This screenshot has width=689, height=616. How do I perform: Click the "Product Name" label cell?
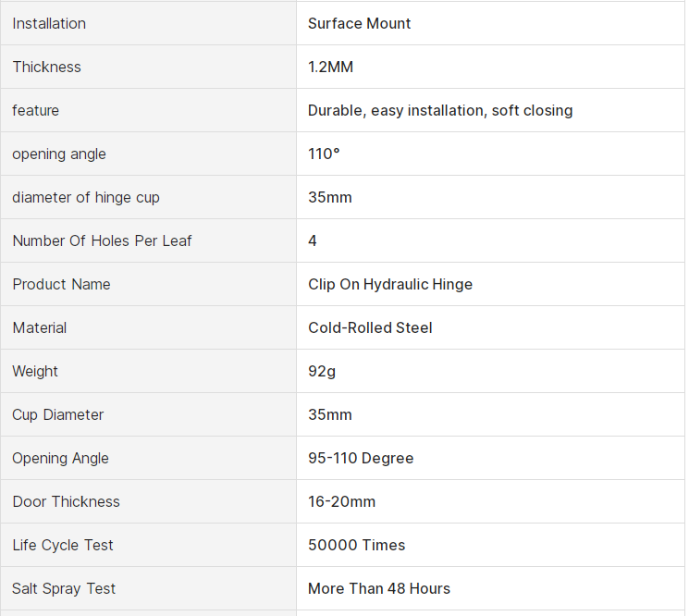pyautogui.click(x=61, y=284)
